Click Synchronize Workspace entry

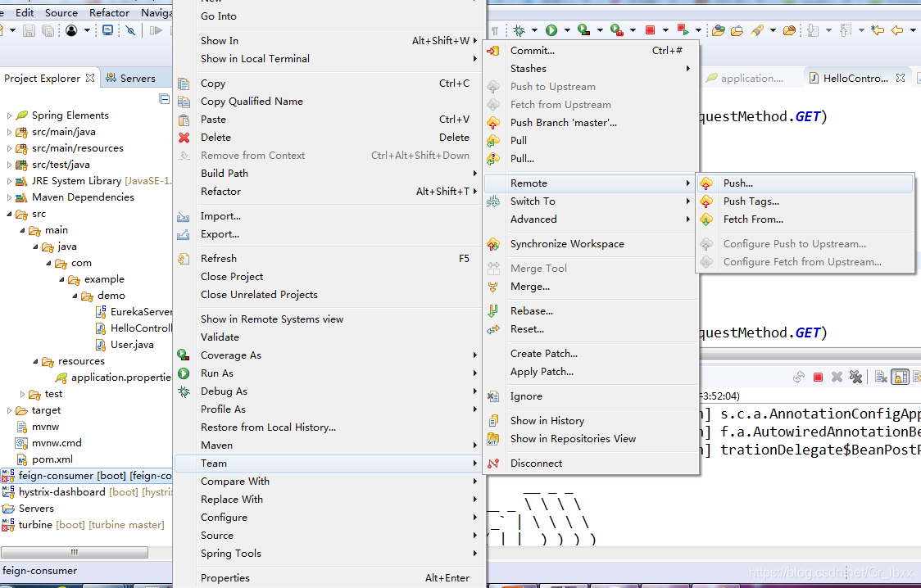tap(591, 244)
